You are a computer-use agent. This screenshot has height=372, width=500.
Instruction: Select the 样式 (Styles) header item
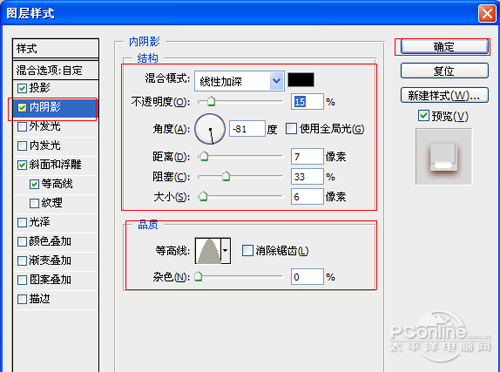point(56,49)
